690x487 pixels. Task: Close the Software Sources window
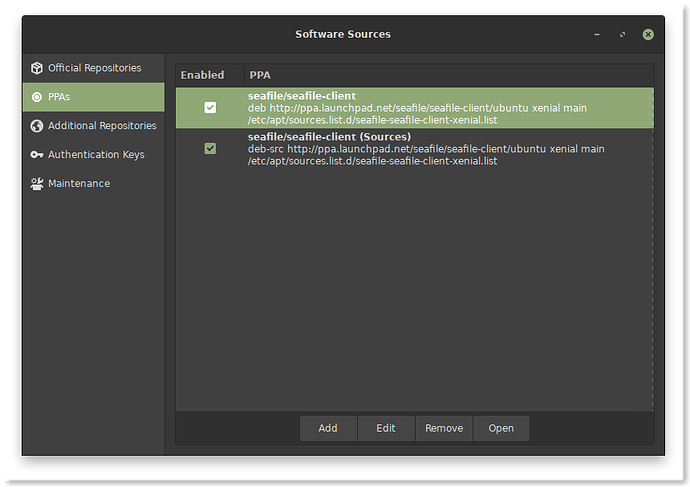pyautogui.click(x=648, y=34)
